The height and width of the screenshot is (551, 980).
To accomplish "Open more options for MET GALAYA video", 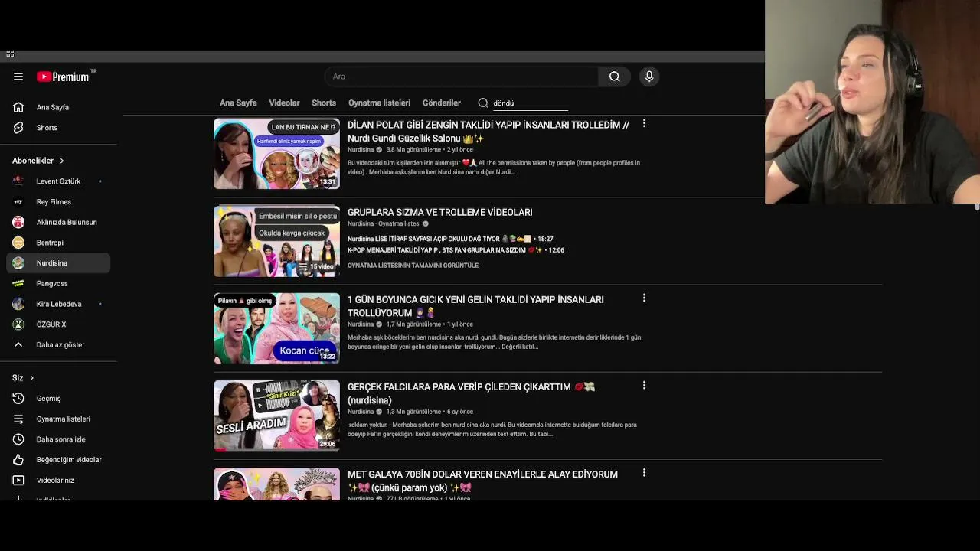I will 644,473.
